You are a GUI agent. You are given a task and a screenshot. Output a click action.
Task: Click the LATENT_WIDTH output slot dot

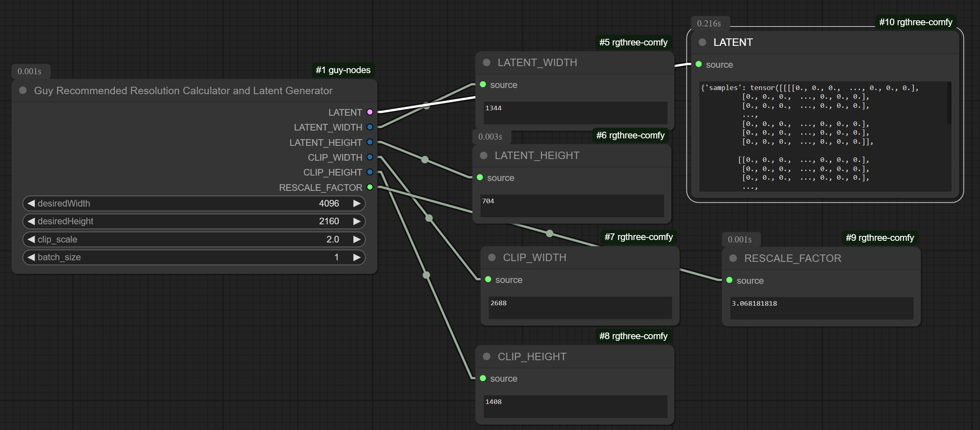[370, 127]
